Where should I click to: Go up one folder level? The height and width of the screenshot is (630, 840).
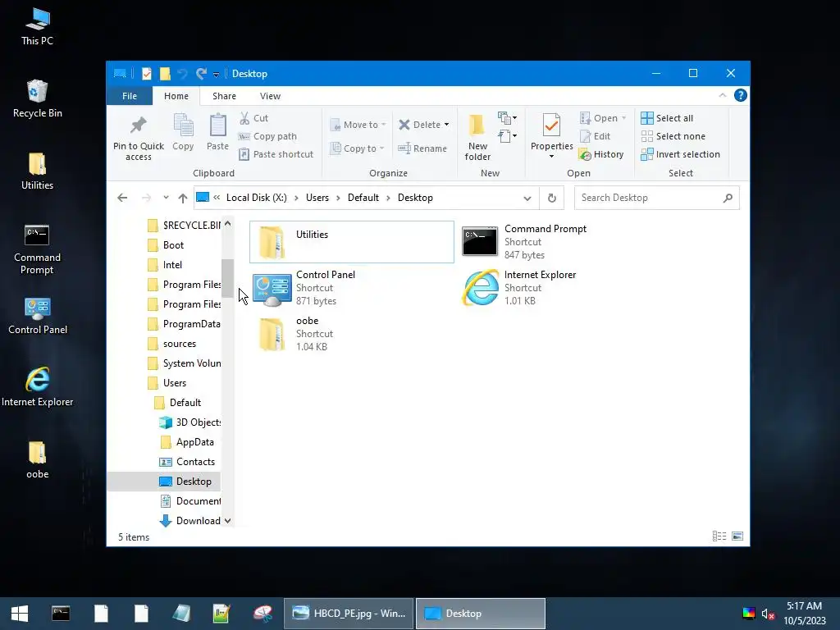pos(183,198)
